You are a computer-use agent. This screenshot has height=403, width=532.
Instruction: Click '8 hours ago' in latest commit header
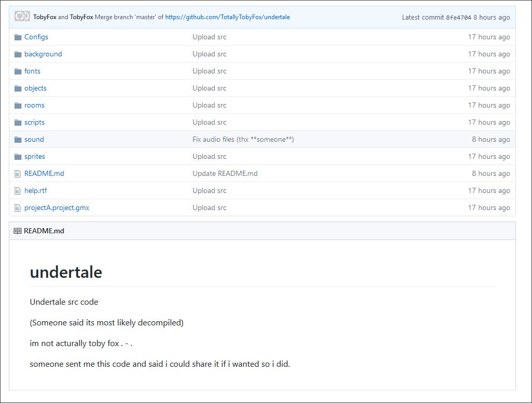pyautogui.click(x=492, y=17)
